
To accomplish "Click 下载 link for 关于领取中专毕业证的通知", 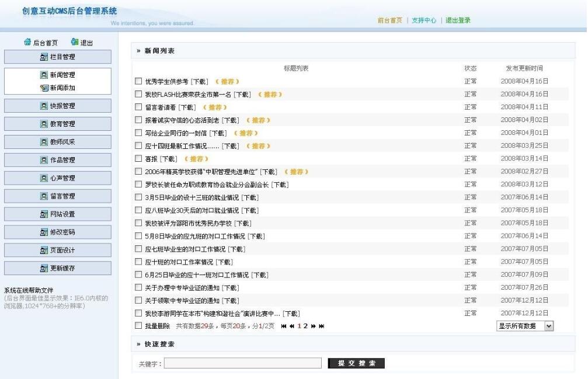I will [230, 301].
